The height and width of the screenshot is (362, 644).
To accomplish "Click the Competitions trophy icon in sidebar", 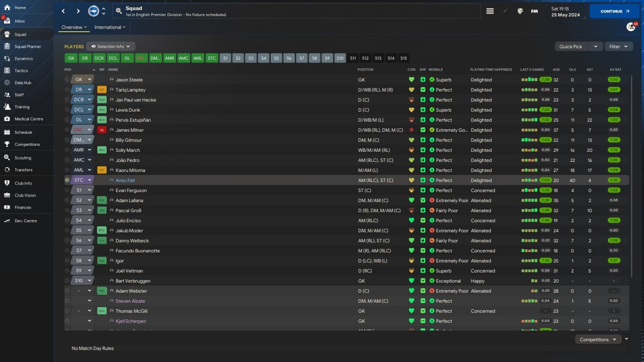I will (7, 144).
